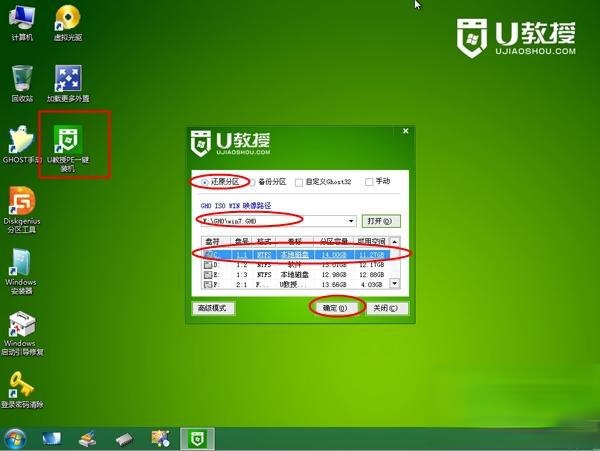
Task: Select the 备份分区 radio button
Action: point(253,182)
